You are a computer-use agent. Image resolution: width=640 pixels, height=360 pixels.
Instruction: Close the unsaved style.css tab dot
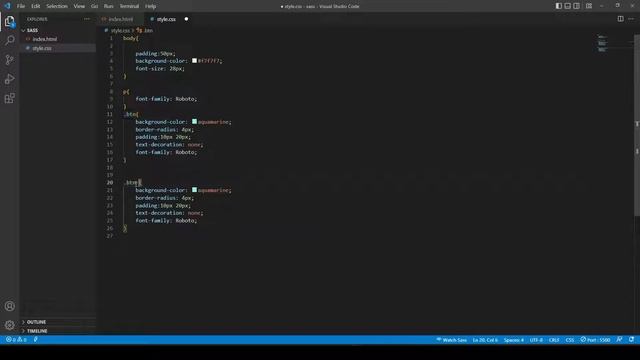pos(186,19)
